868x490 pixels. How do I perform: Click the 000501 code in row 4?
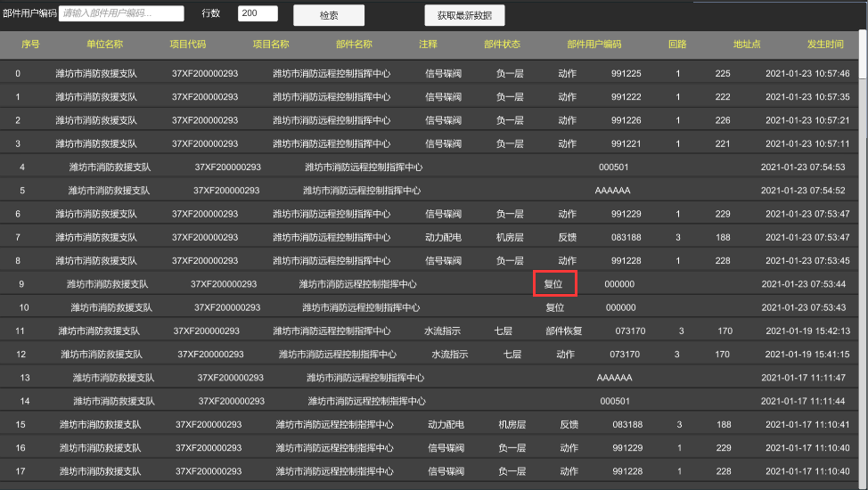pos(614,167)
